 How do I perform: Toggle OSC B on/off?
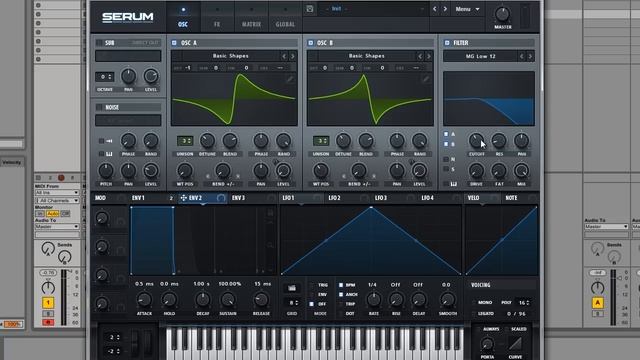tap(311, 43)
